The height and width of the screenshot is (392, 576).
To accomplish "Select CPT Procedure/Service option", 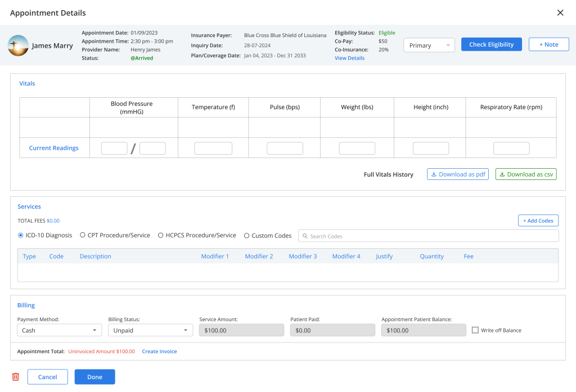I will (x=83, y=236).
